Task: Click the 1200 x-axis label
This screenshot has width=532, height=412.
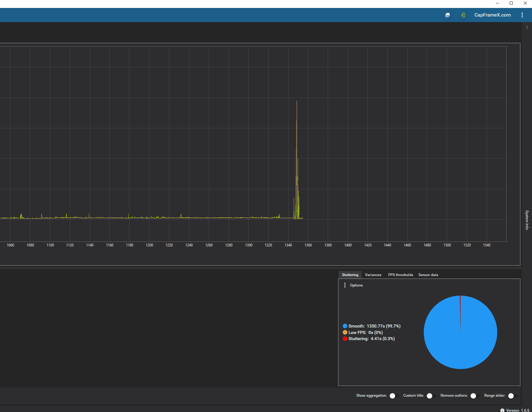Action: point(149,245)
